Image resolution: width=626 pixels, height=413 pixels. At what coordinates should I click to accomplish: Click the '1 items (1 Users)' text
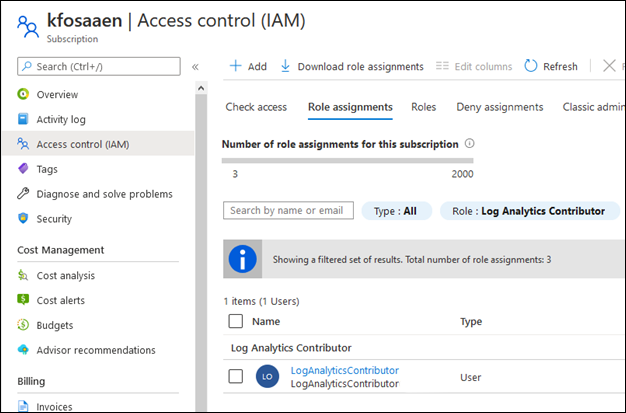point(261,301)
